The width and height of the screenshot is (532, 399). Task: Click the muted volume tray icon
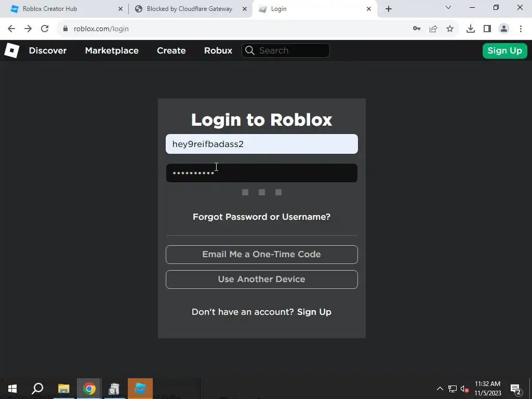464,389
